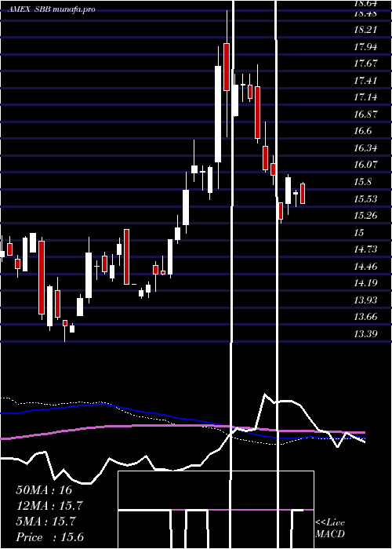Click the large white candle before the peak

click(x=218, y=115)
